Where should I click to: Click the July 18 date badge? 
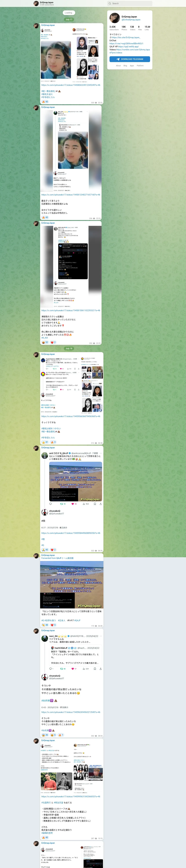(x=69, y=348)
